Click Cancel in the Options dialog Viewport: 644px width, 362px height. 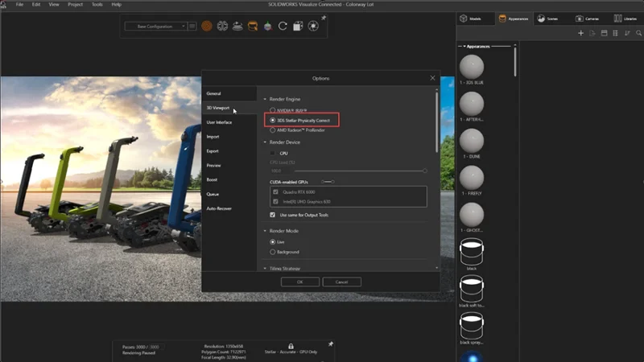click(x=341, y=282)
